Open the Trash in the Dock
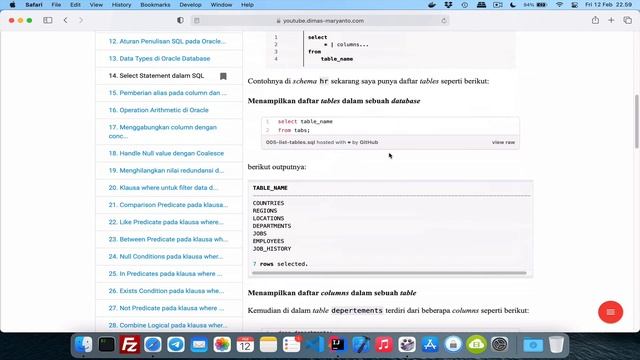Viewport: 640px width, 360px height. tap(556, 345)
